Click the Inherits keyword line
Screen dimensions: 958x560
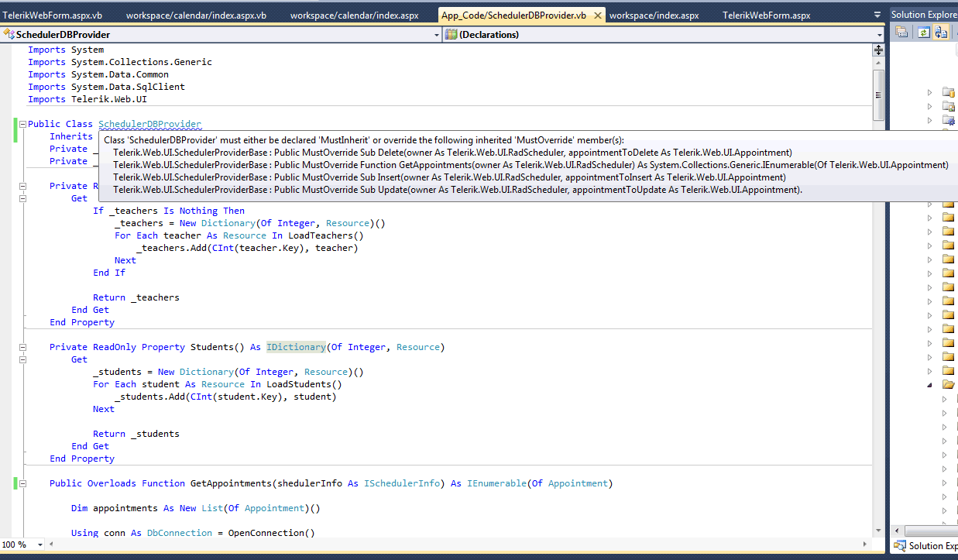click(x=71, y=136)
